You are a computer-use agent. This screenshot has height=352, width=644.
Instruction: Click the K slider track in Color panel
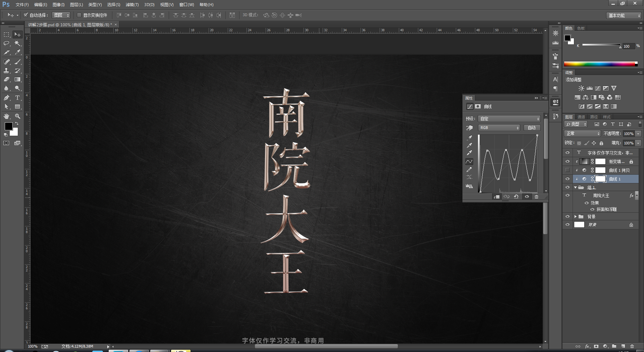point(601,45)
